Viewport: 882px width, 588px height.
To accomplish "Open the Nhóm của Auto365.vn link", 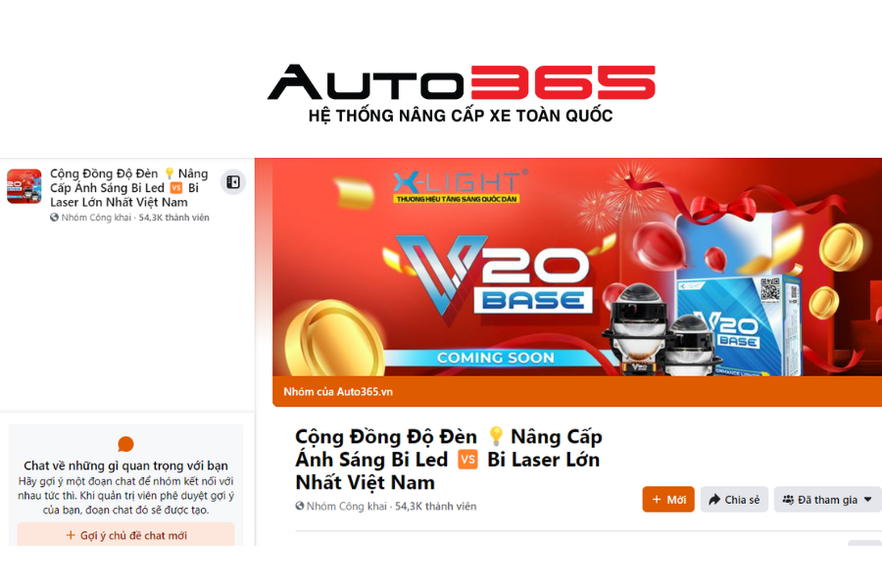I will coord(338,392).
